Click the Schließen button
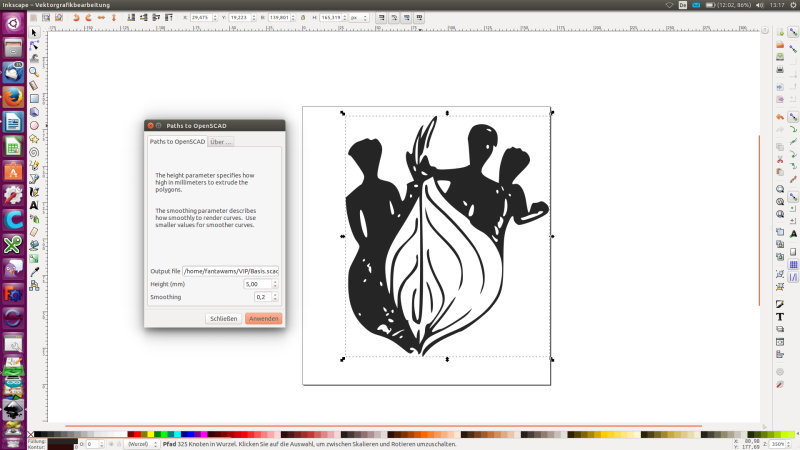This screenshot has height=450, width=800. click(x=223, y=318)
